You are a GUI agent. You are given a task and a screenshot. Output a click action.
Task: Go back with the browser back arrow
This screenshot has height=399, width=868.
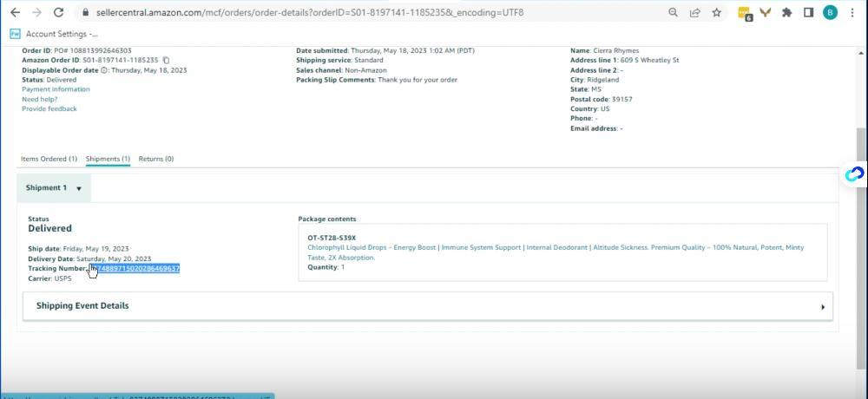(x=16, y=12)
